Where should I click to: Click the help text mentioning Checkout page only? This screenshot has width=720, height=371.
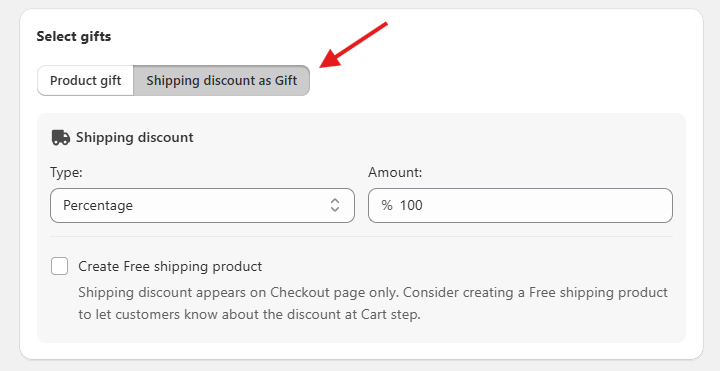[373, 292]
